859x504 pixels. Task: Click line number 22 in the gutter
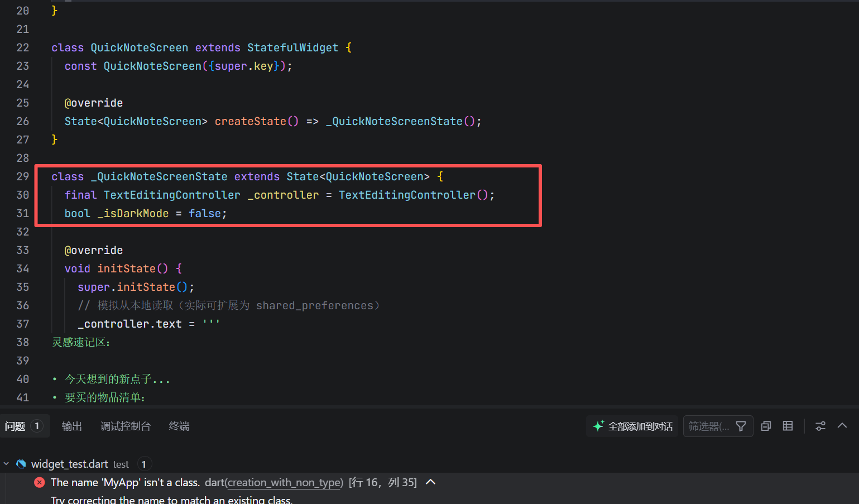(22, 47)
